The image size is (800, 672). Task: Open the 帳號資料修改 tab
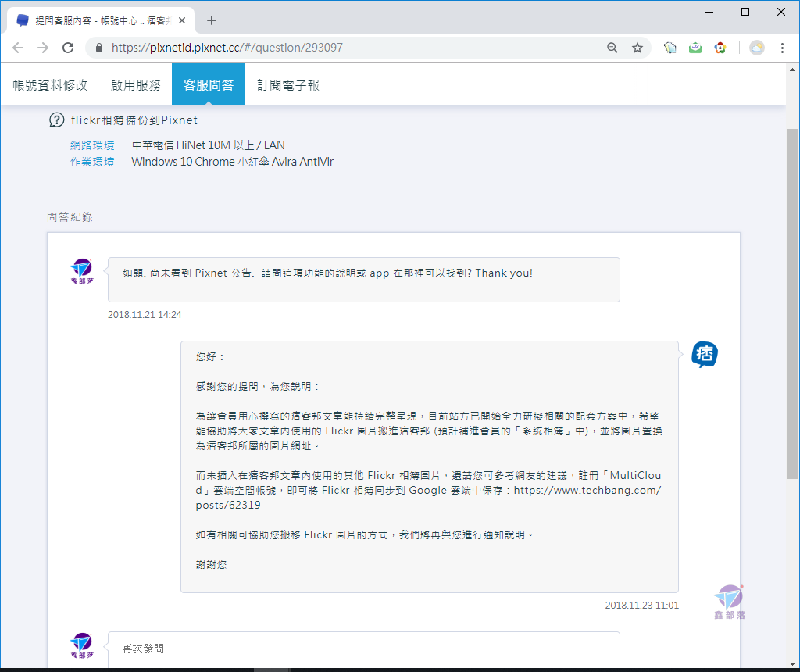50,85
